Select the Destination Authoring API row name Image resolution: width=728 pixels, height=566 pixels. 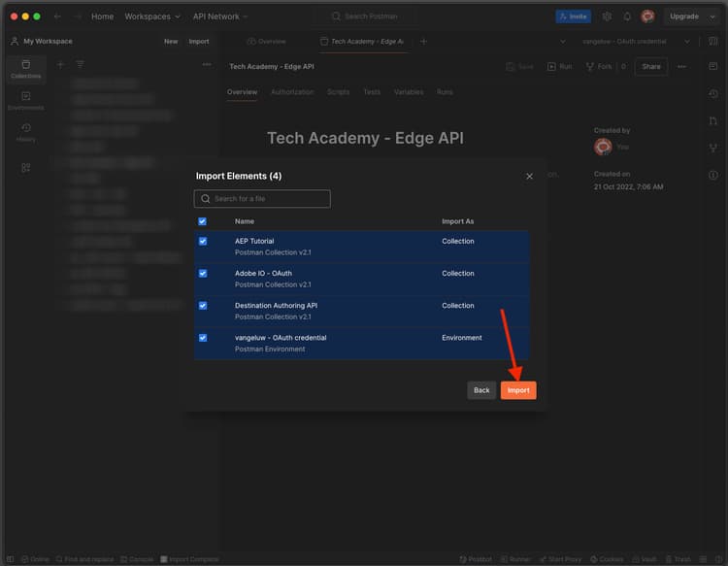[x=277, y=306]
